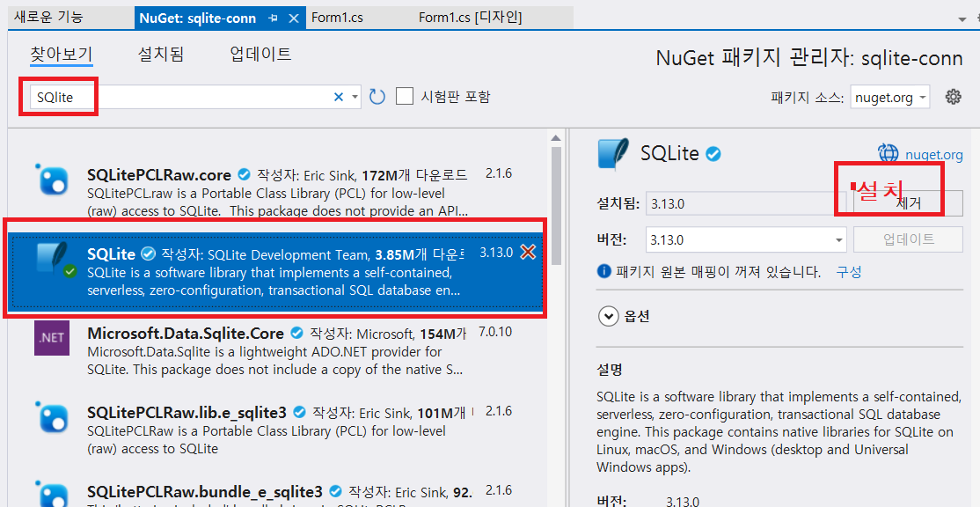Open the version 3.13.0 dropdown

[x=838, y=240]
